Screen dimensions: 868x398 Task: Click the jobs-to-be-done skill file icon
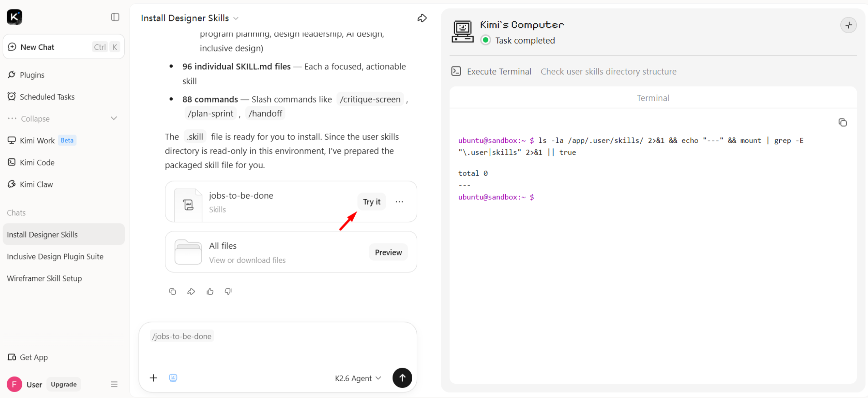[188, 204]
